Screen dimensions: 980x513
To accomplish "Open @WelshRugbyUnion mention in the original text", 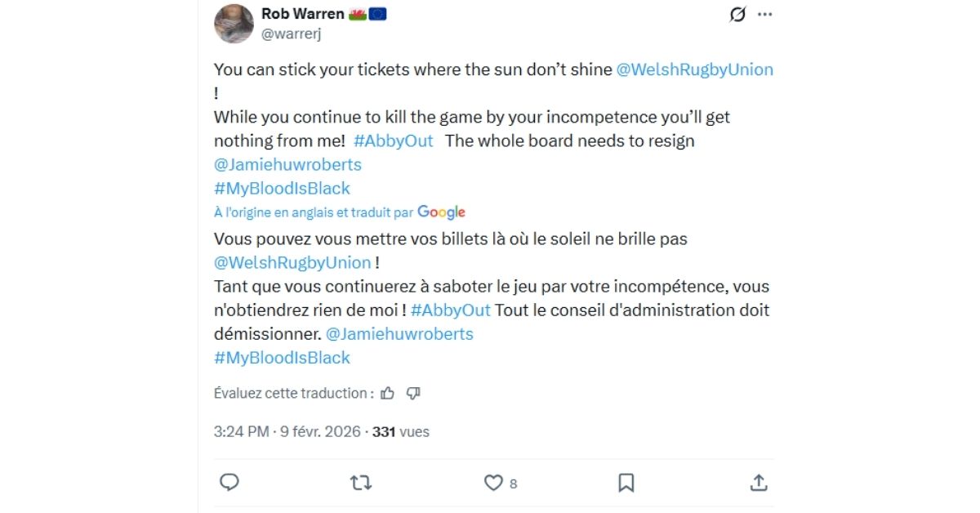I will point(694,69).
